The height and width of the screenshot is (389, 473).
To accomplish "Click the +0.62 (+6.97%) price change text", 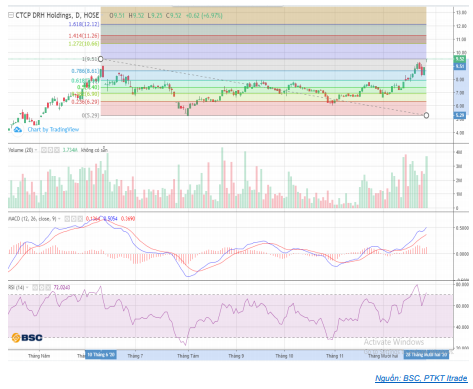I will point(204,15).
